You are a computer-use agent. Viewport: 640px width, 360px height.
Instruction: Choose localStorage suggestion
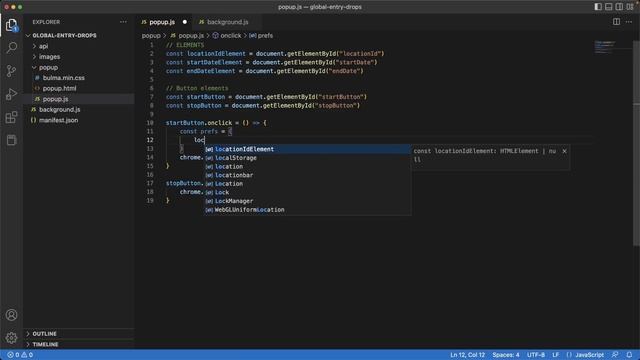tap(307, 158)
